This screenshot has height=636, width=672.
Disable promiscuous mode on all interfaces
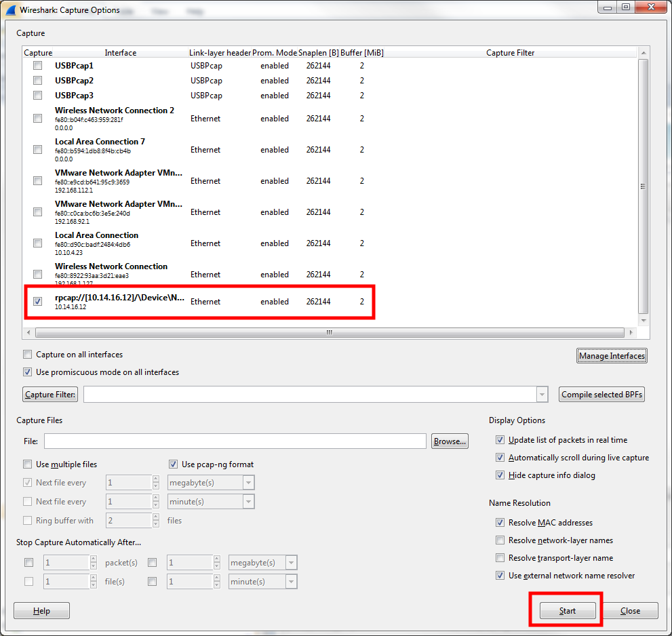pos(28,372)
